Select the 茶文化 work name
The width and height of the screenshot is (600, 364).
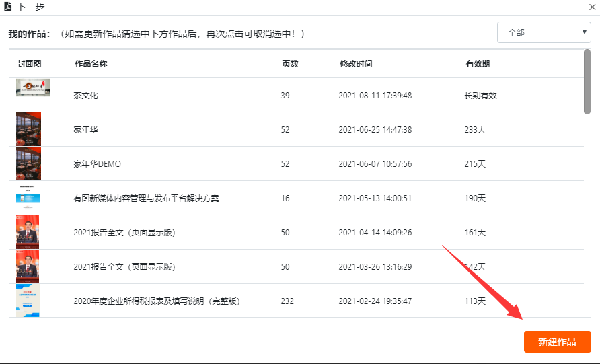86,96
